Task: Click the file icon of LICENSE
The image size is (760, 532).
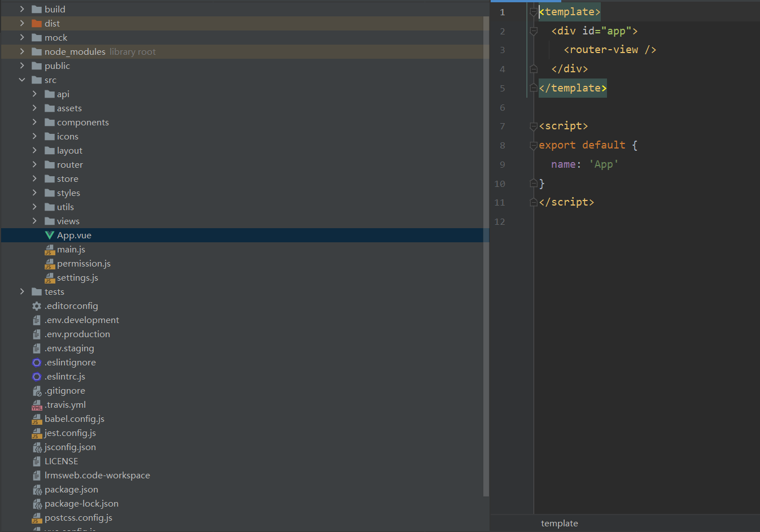Action: (37, 461)
